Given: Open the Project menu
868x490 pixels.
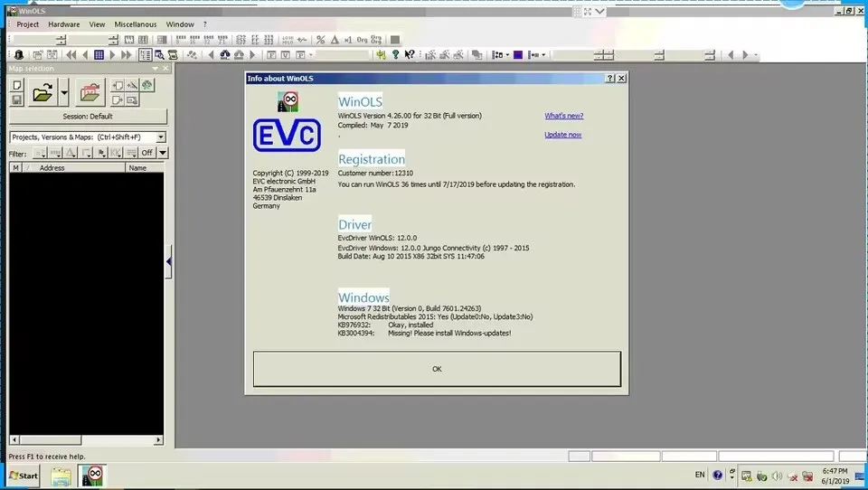Looking at the screenshot, I should point(28,24).
